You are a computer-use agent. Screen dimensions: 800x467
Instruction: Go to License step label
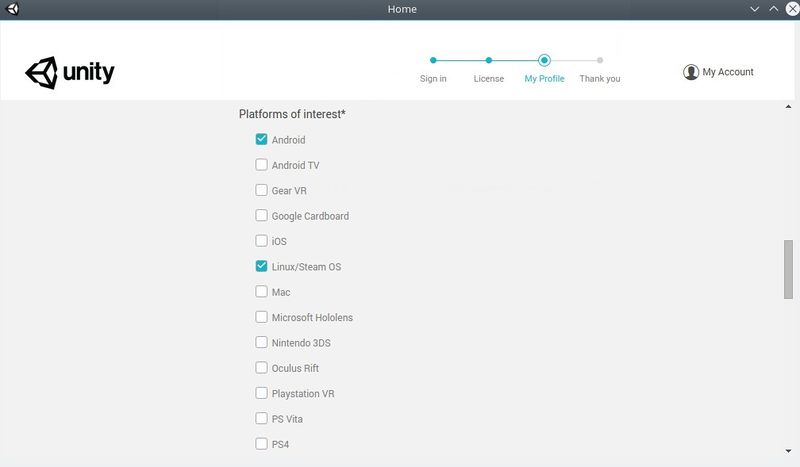[489, 79]
